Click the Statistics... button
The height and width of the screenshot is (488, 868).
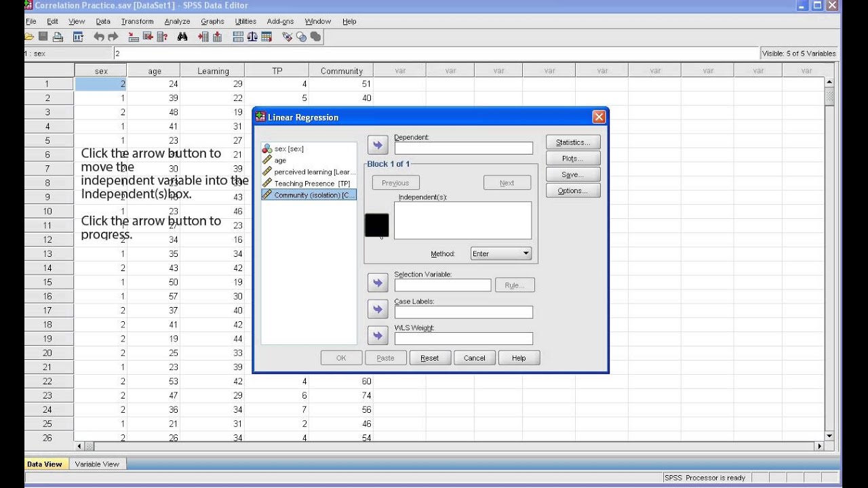coord(573,142)
